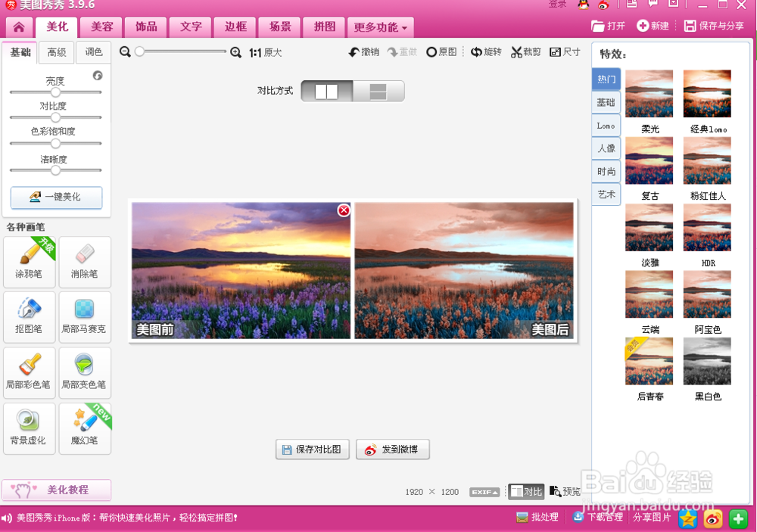Viewport: 757px width, 532px height.
Task: Apply the 柔光 effect thumbnail
Action: click(649, 94)
